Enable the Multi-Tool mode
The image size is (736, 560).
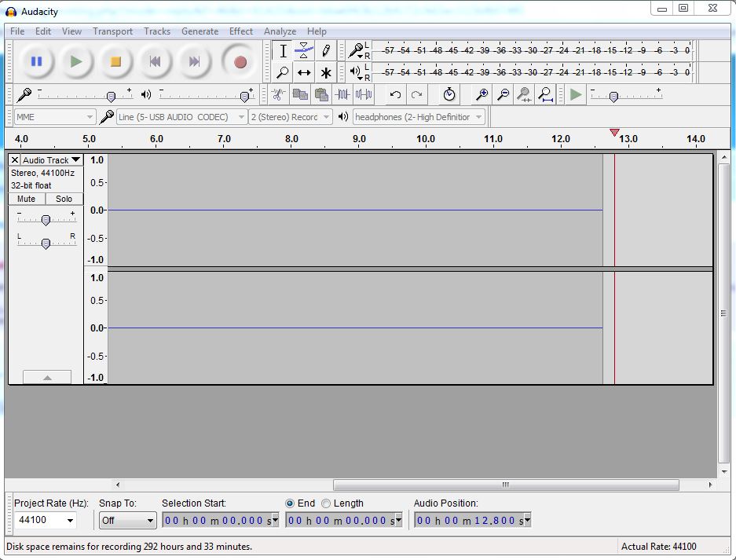point(326,71)
